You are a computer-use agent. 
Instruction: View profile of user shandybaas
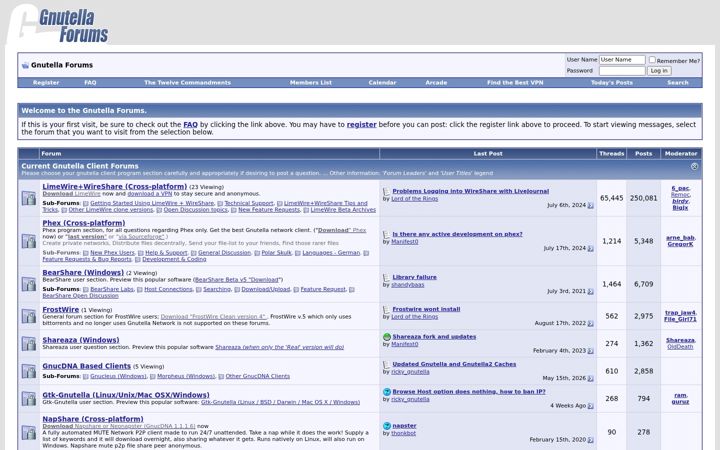(x=408, y=285)
